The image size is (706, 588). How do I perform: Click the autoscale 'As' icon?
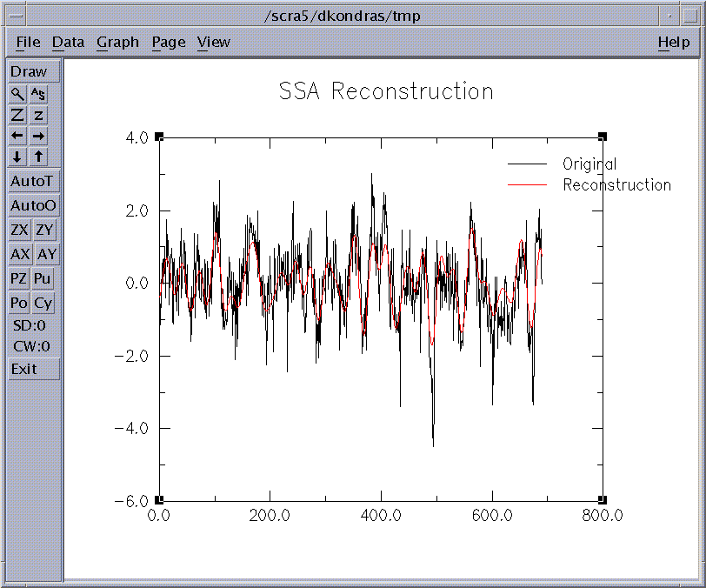click(x=39, y=94)
